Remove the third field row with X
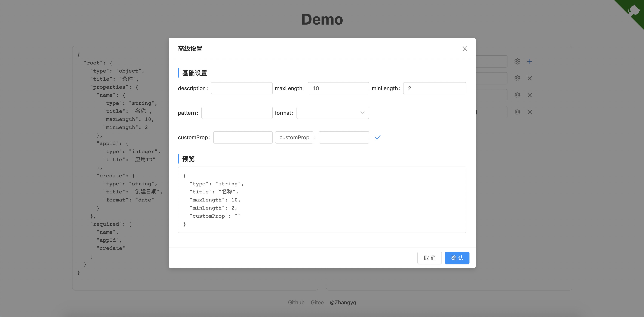This screenshot has height=317, width=644. click(530, 95)
